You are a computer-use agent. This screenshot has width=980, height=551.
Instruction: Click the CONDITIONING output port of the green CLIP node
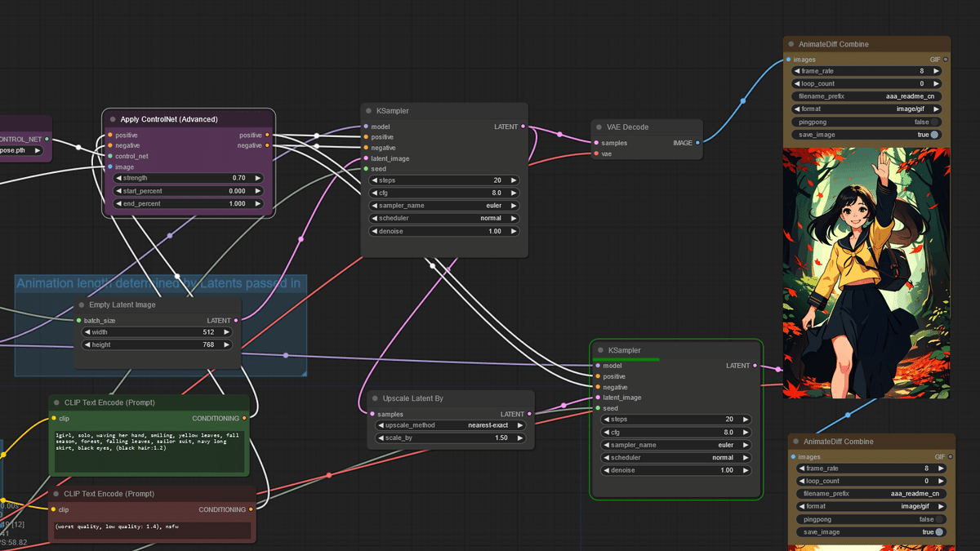tap(244, 418)
